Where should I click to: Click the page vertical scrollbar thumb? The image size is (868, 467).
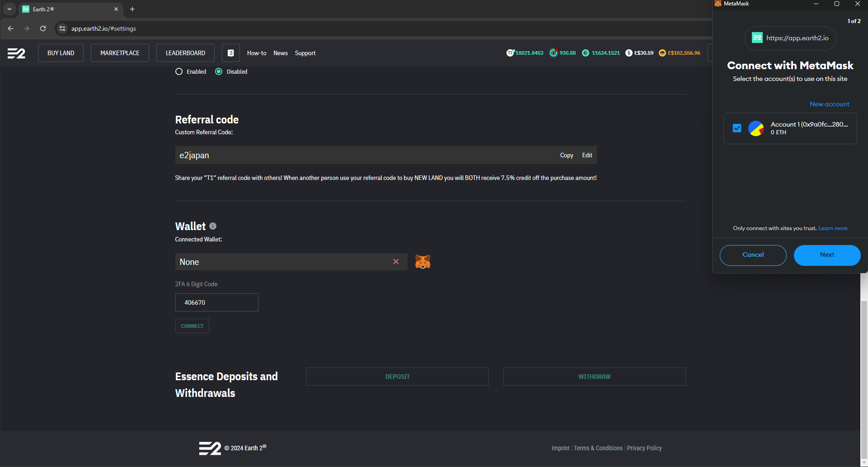pos(864,380)
